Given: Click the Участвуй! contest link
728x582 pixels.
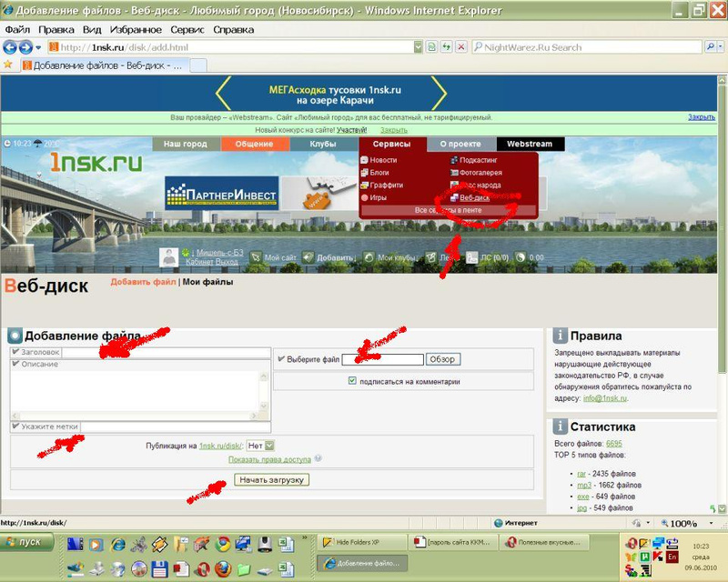Looking at the screenshot, I should 351,130.
